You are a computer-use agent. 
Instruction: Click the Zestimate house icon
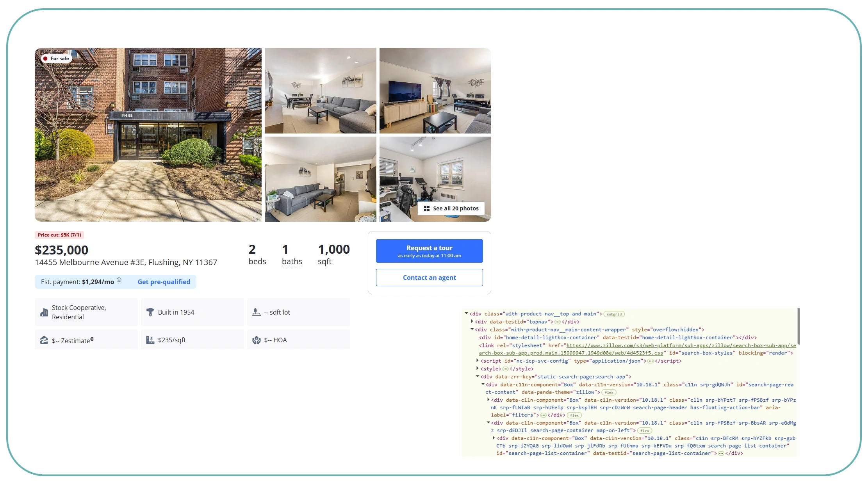click(x=44, y=340)
